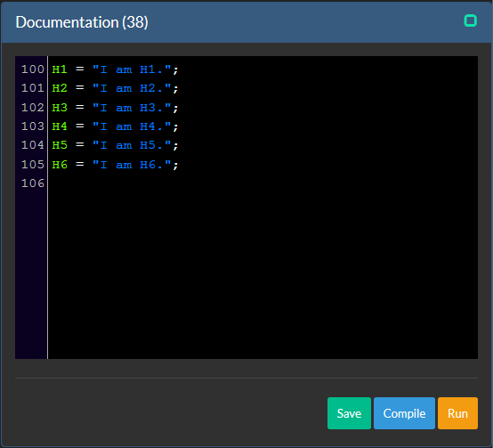Click the green variable H4
This screenshot has width=493, height=448.
point(60,126)
